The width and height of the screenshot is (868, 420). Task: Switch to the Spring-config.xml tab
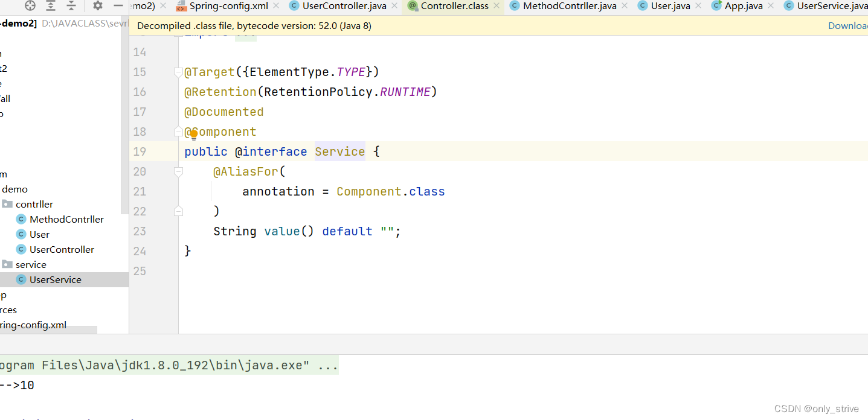(x=228, y=6)
